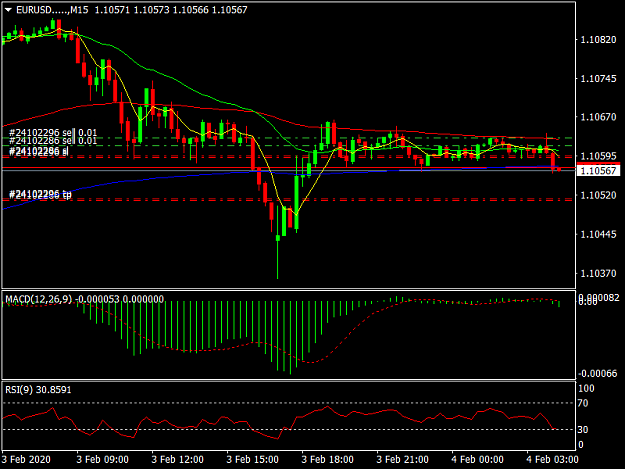Click the price axis label 1.10670

[x=598, y=117]
